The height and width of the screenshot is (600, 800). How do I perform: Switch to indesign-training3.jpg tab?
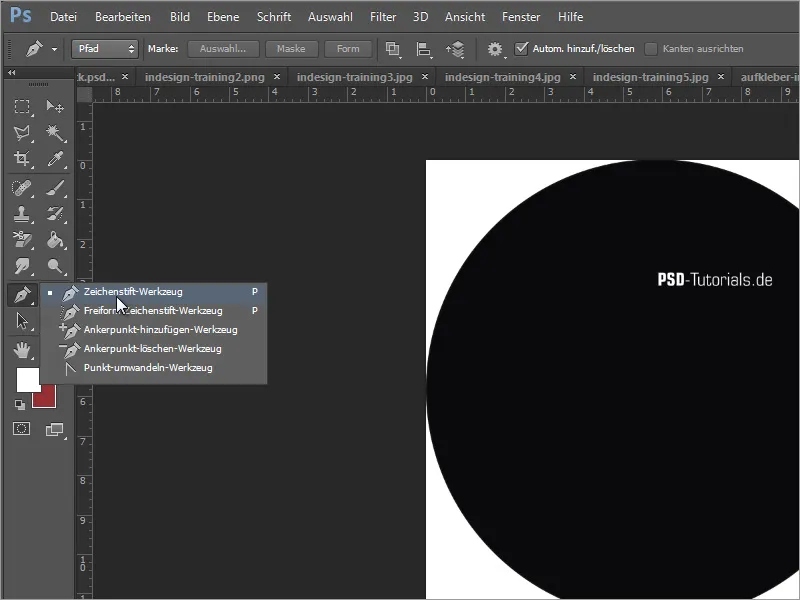(355, 77)
